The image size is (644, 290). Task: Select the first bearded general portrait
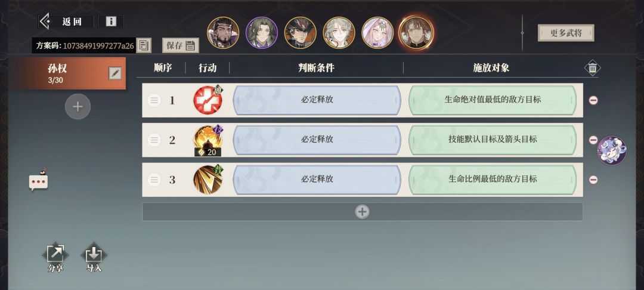click(x=223, y=33)
